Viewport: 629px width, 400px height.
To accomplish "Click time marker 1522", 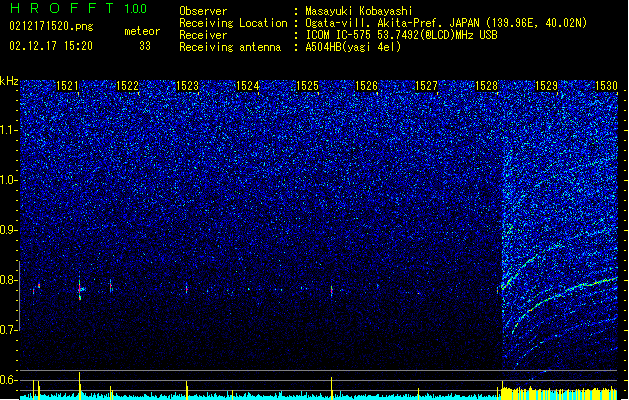I will click(127, 86).
